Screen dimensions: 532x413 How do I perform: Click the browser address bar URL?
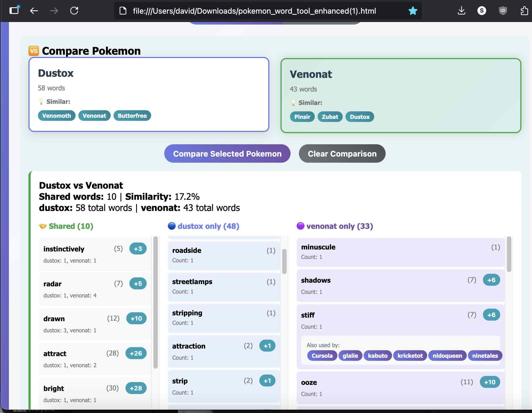[254, 11]
